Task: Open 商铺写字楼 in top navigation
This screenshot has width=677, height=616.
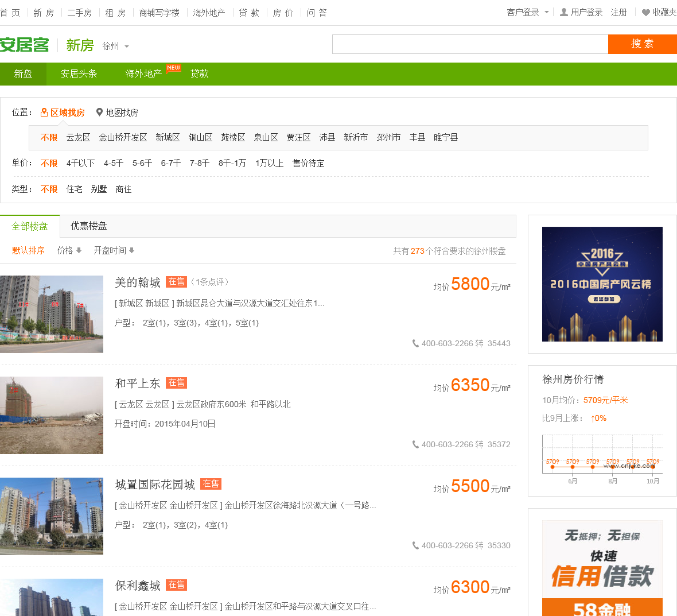Action: pos(159,13)
